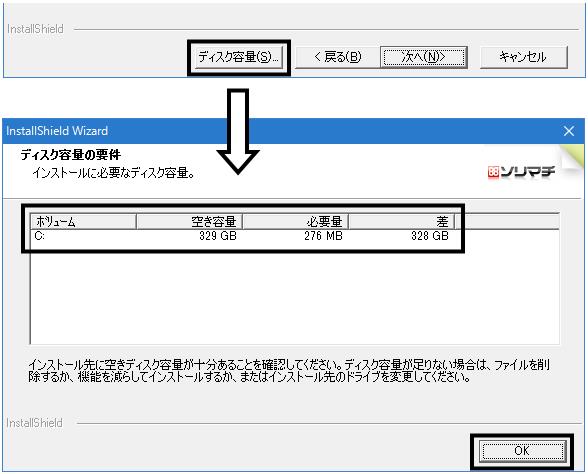Proceed with the 次へ(N) button

(423, 57)
